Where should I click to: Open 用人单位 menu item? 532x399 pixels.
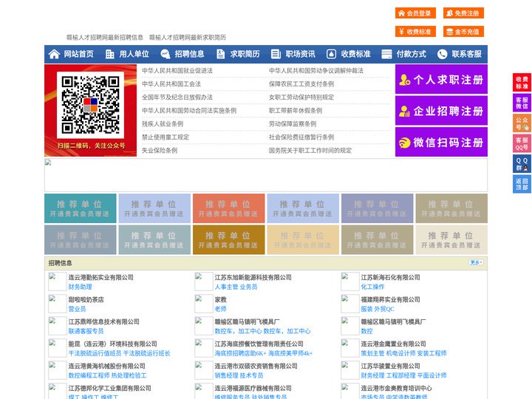click(x=134, y=54)
